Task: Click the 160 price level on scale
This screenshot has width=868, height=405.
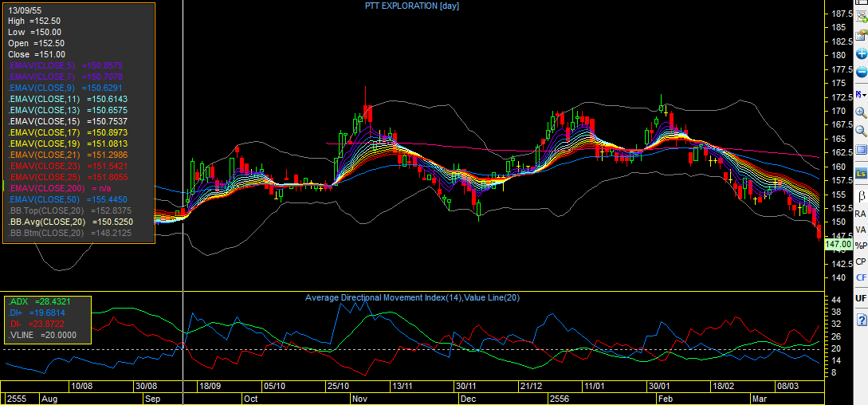Action: pyautogui.click(x=839, y=166)
